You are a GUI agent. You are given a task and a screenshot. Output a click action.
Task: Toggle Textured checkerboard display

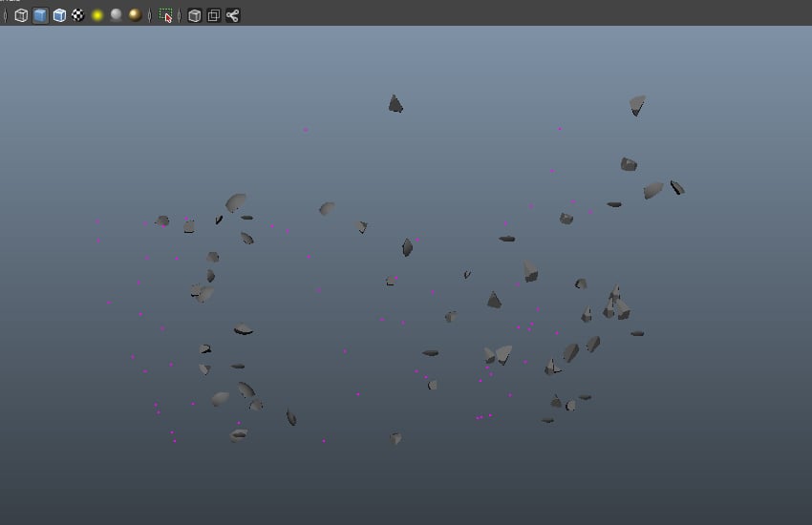pyautogui.click(x=77, y=15)
